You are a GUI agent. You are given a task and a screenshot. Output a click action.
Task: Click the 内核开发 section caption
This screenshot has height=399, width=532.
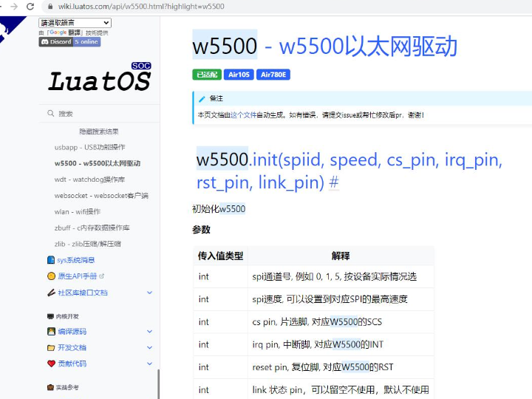(x=67, y=316)
